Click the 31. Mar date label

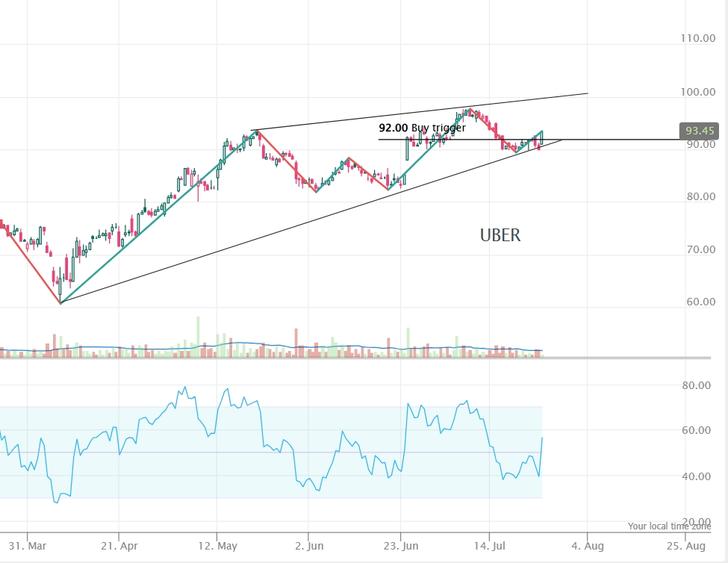coord(28,546)
